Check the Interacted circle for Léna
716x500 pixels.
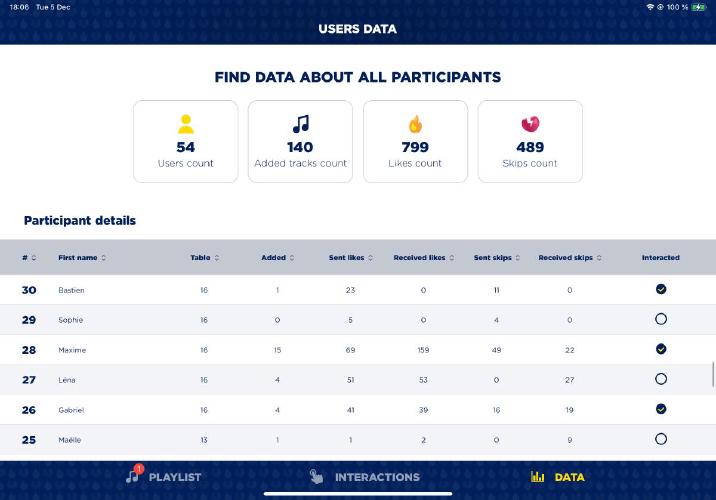click(661, 379)
